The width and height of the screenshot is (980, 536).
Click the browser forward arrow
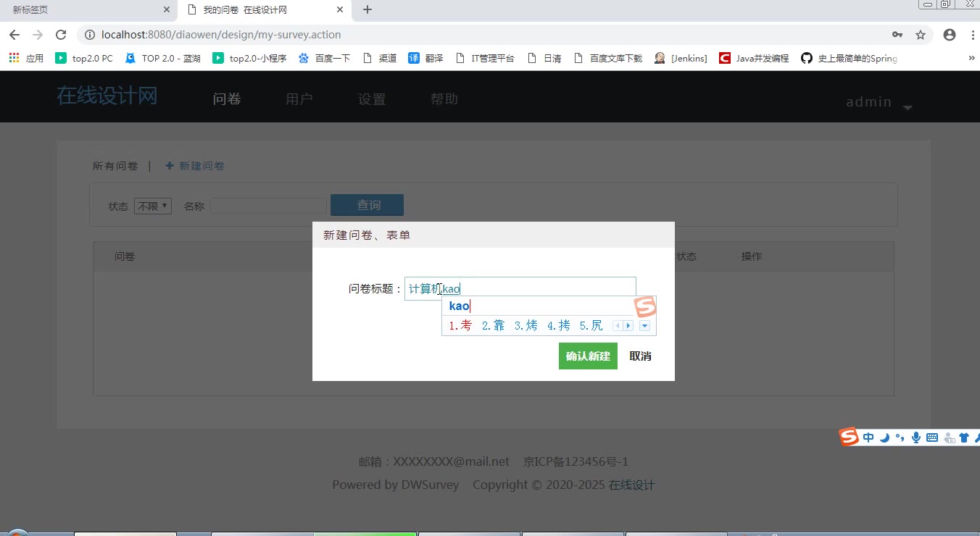click(38, 35)
